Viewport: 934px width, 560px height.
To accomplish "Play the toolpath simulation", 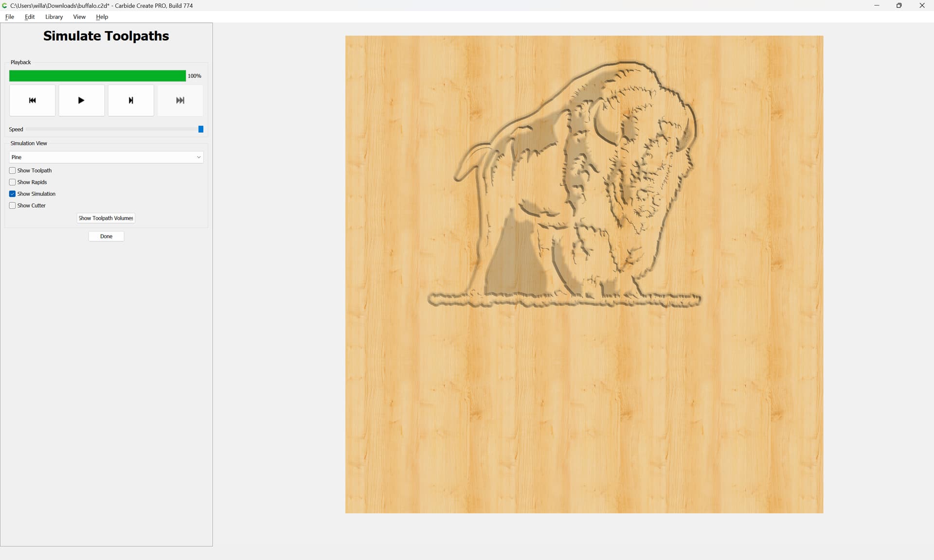I will (x=81, y=101).
